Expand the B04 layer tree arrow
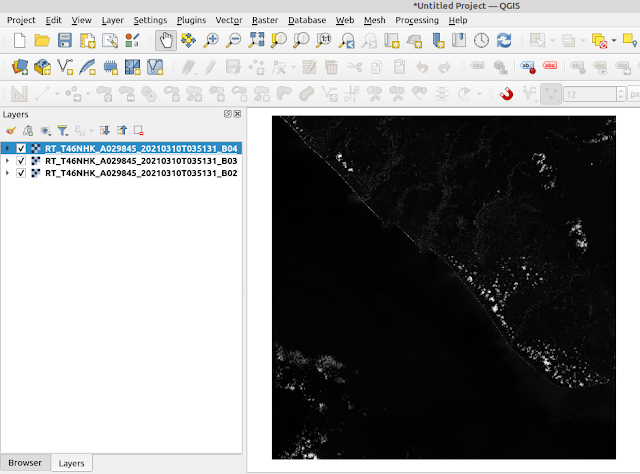Screen dimensions: 640x474 (7, 148)
